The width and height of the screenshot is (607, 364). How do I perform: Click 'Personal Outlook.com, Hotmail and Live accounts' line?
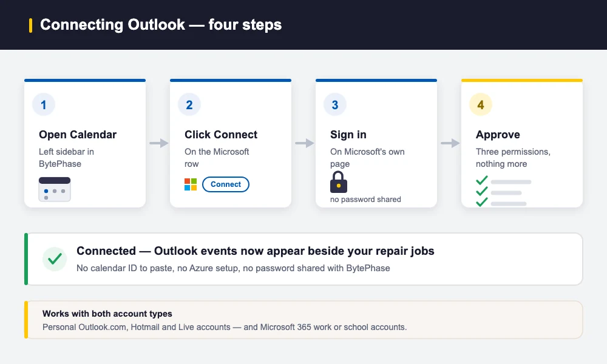(x=225, y=327)
